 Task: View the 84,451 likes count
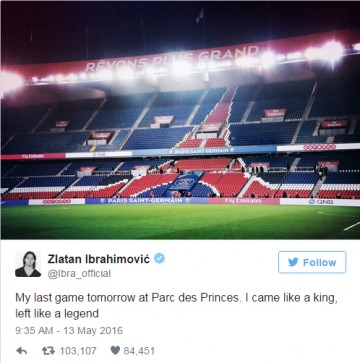click(139, 351)
